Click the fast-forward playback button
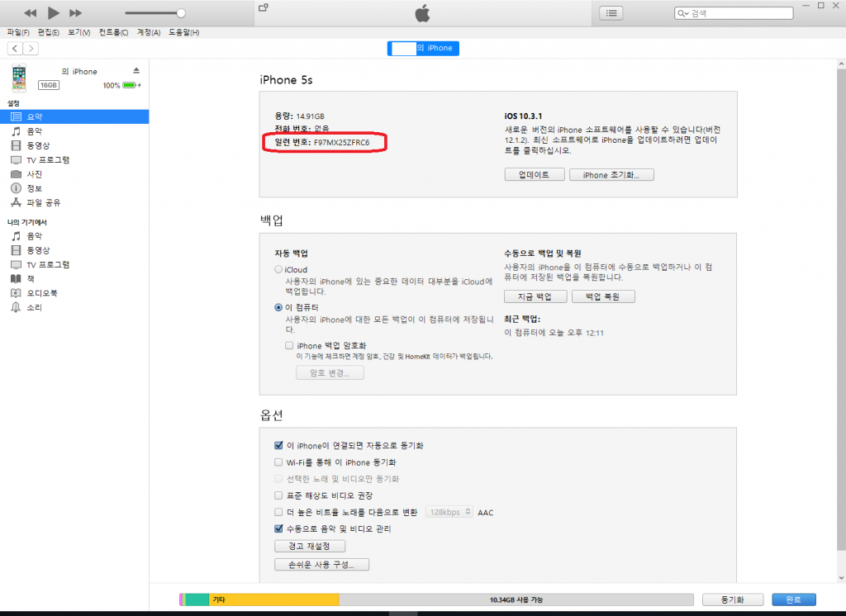Image resolution: width=846 pixels, height=616 pixels. click(x=75, y=13)
